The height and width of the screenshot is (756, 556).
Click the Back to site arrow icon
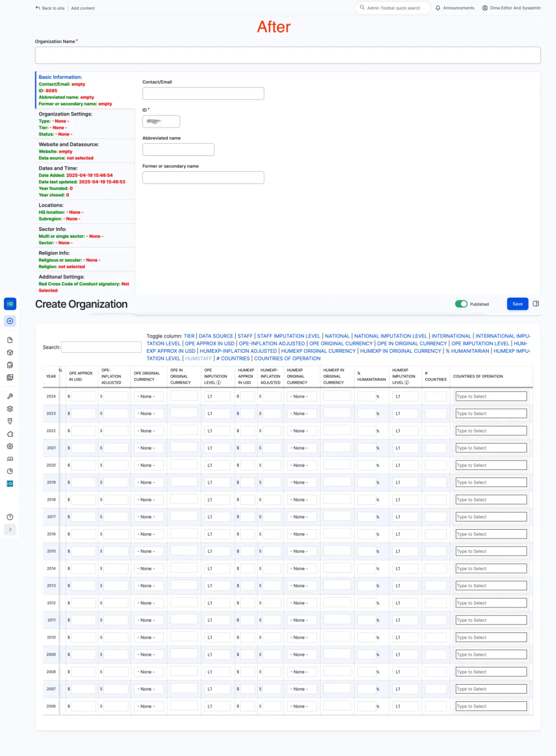[38, 8]
